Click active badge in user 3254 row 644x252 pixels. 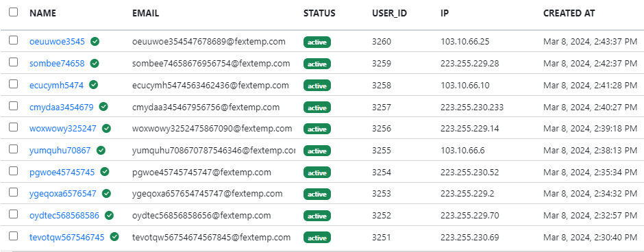pos(317,173)
